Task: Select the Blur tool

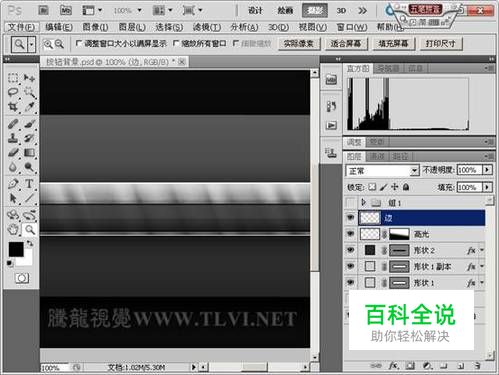Action: 13,167
